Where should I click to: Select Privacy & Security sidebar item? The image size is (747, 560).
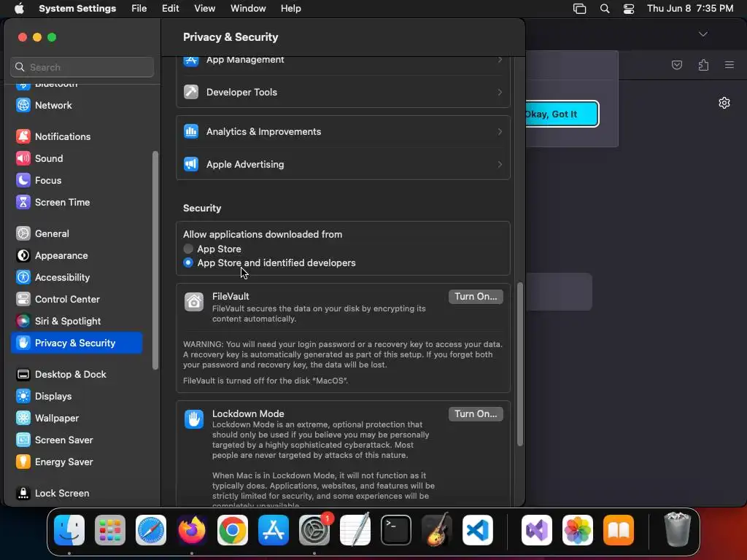click(76, 343)
